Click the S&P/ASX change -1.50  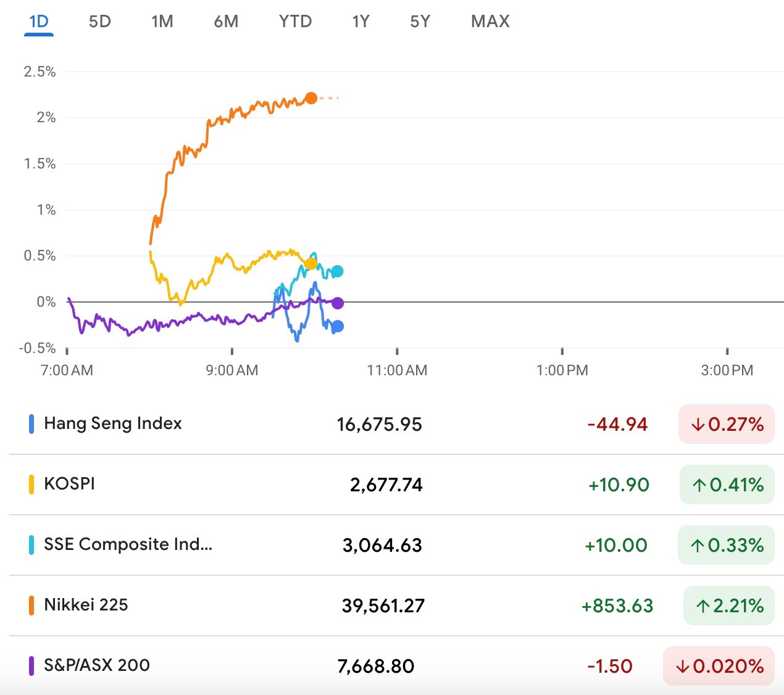tap(610, 667)
